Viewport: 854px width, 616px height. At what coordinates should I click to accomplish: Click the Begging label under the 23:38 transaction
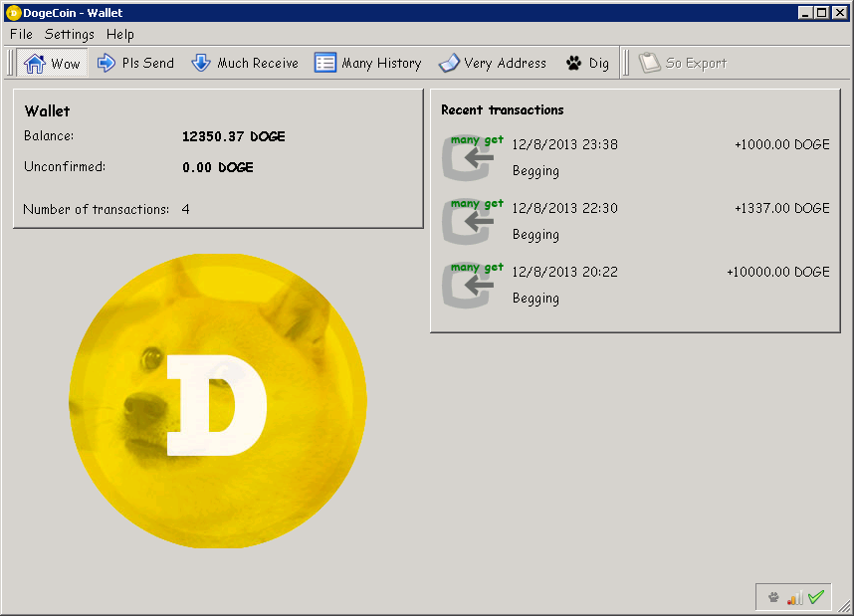(535, 171)
